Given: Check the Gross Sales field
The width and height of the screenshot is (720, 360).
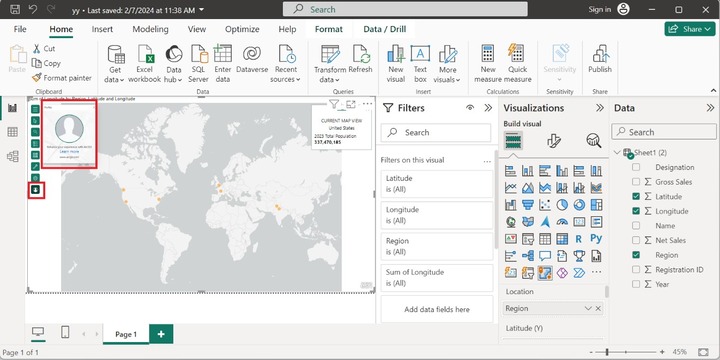Looking at the screenshot, I should coord(636,182).
